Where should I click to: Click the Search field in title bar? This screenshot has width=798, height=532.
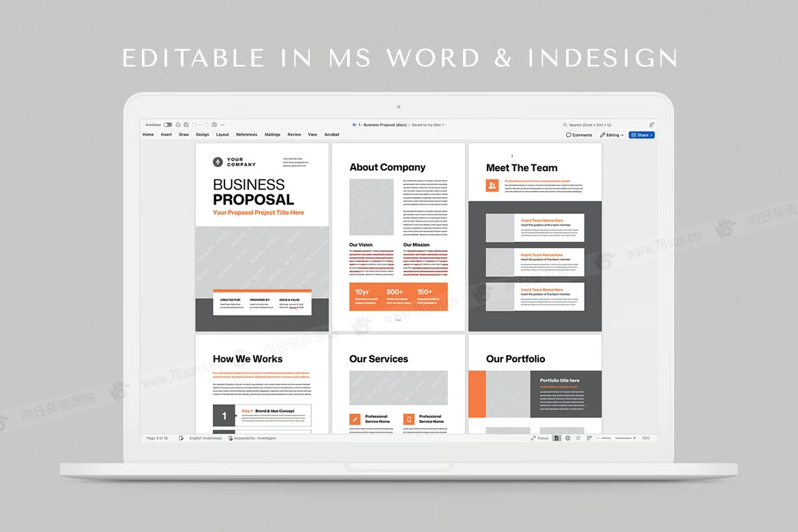point(600,125)
